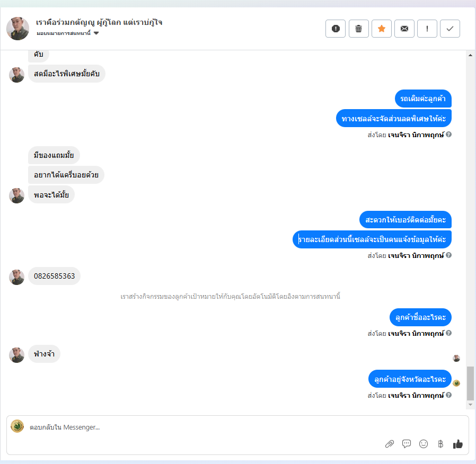Screen dimensions: 476x464
Task: Send a thumbs-up like
Action: [x=458, y=444]
